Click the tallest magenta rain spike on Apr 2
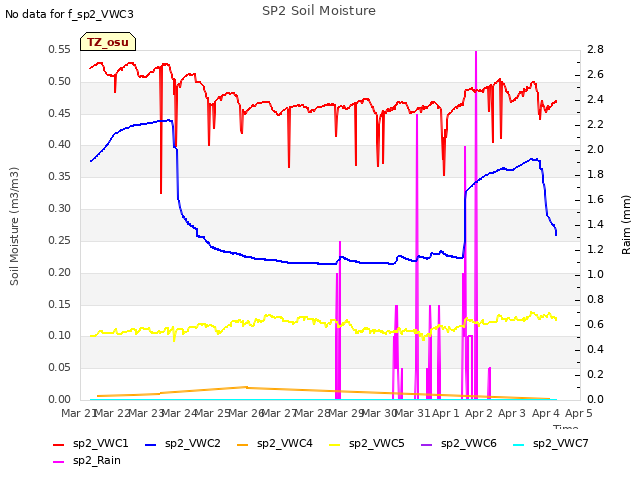This screenshot has height=480, width=640. point(476,224)
